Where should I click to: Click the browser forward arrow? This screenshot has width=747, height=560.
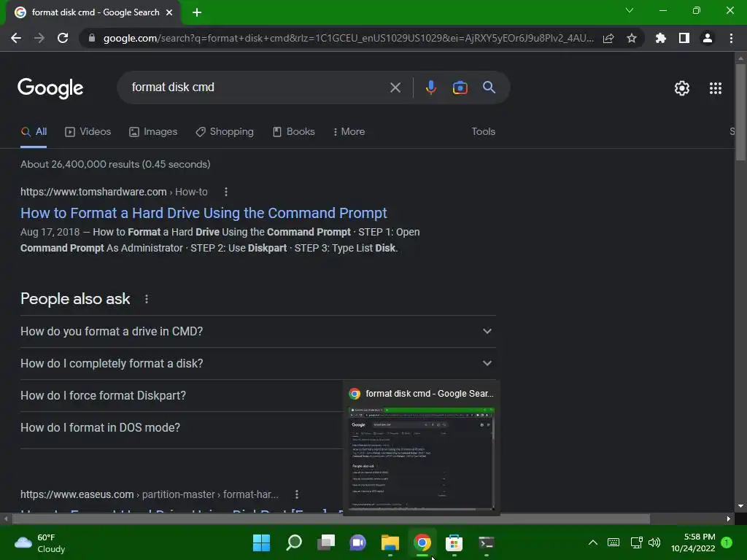coord(39,38)
